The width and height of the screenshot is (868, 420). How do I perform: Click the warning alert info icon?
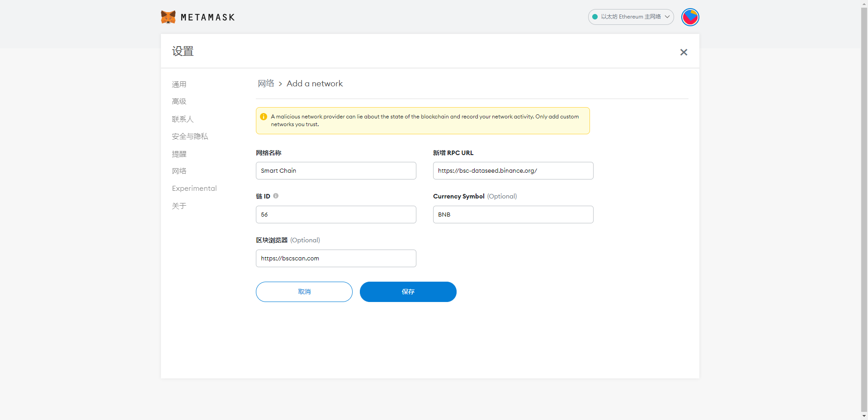tap(264, 117)
